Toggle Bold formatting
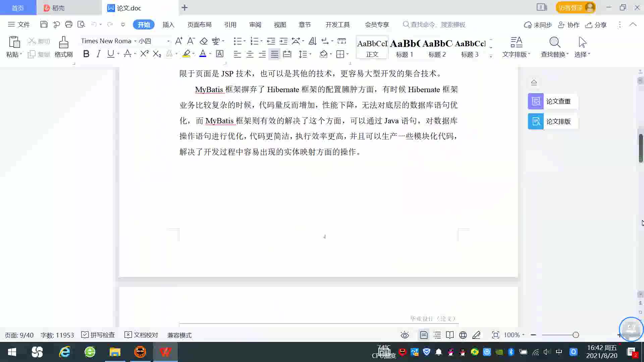The width and height of the screenshot is (644, 362). click(86, 54)
